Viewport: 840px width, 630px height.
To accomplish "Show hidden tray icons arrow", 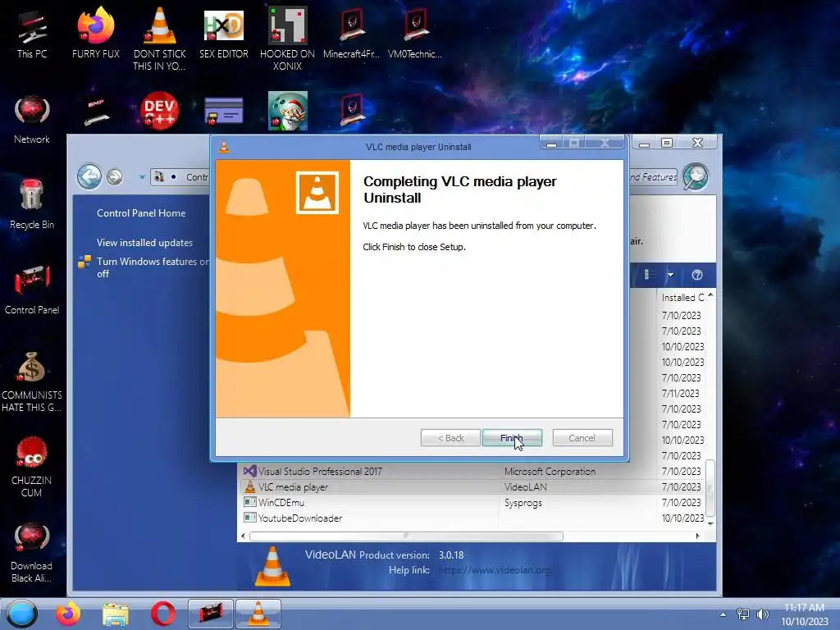I will click(x=724, y=614).
